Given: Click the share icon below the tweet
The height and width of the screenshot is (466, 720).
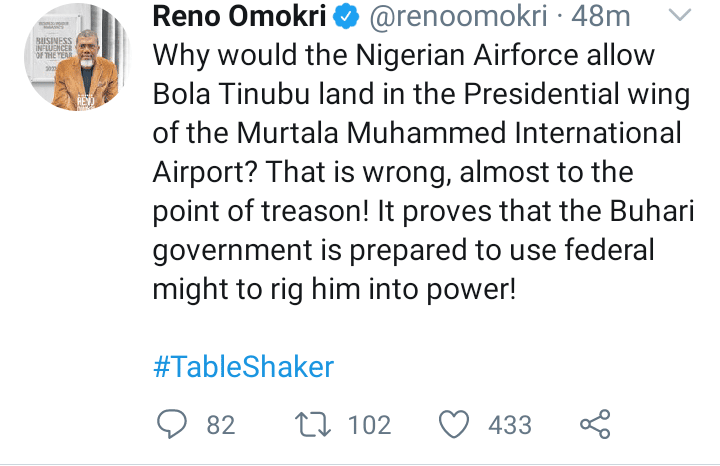Looking at the screenshot, I should click(595, 424).
